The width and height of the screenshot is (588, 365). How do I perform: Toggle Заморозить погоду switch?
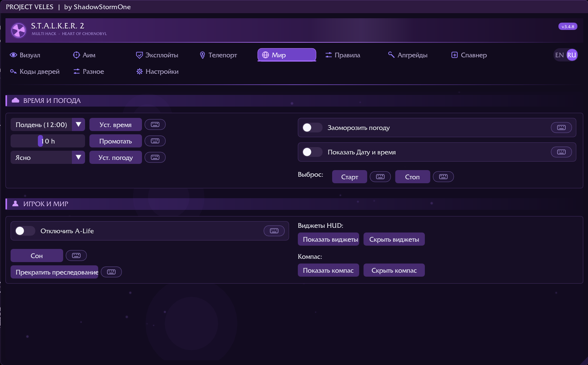pos(312,127)
